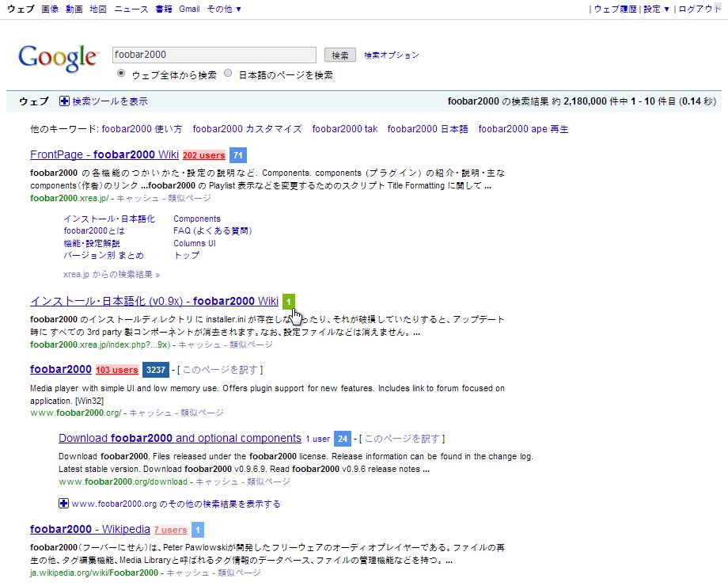Open 類似ページ for www.foobar2000.org/download result
Image resolution: width=728 pixels, height=586 pixels.
pyautogui.click(x=268, y=482)
